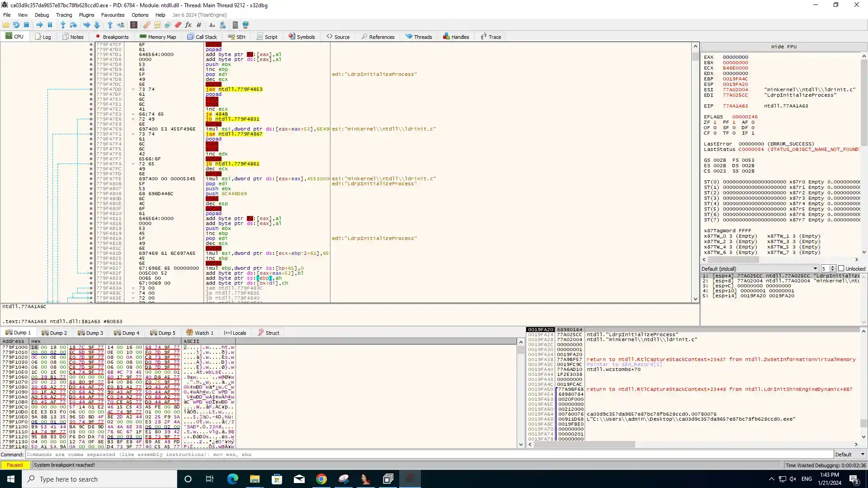This screenshot has height=488, width=868.
Task: Click the globe check-for-updates icon
Action: click(x=246, y=25)
